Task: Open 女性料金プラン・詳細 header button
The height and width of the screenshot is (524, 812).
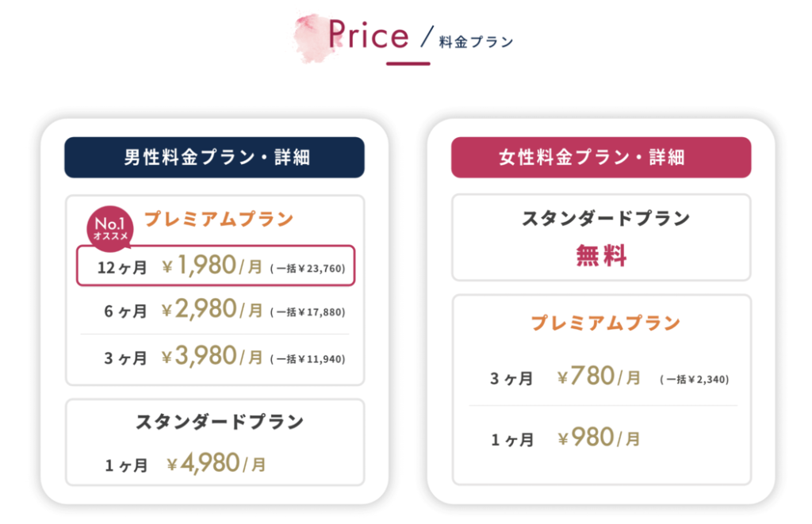Action: [601, 158]
